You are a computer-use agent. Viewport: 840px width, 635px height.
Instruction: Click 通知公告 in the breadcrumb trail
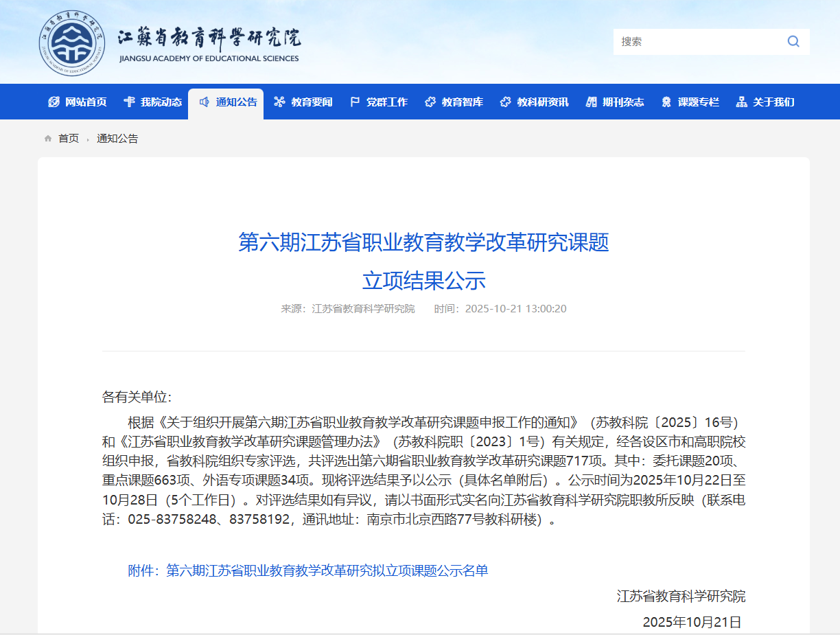(117, 139)
